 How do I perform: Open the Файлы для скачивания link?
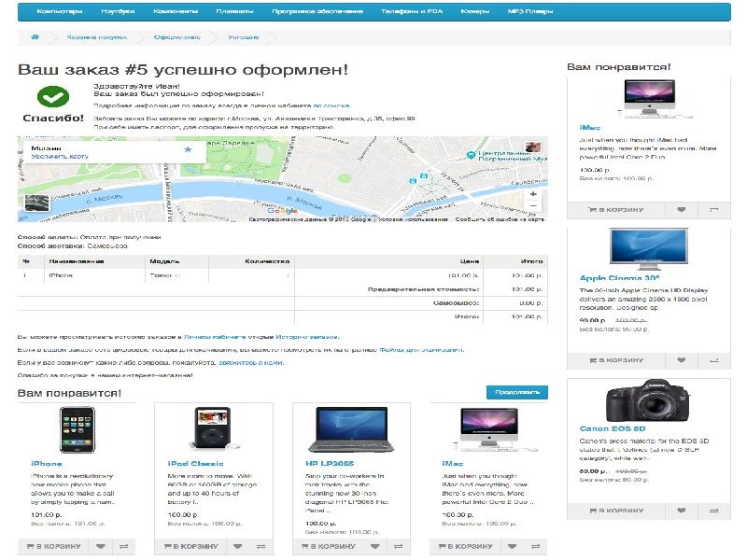421,349
